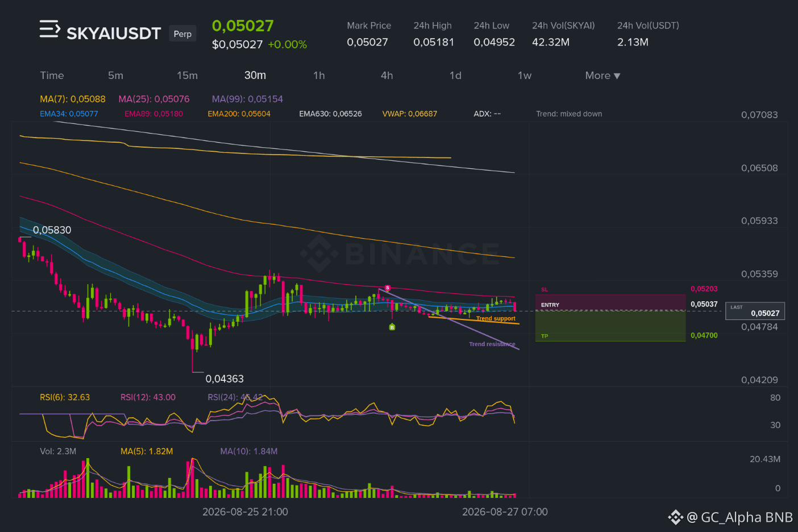Click the MA(7): 0,05088 indicator label
The image size is (798, 532).
click(73, 99)
